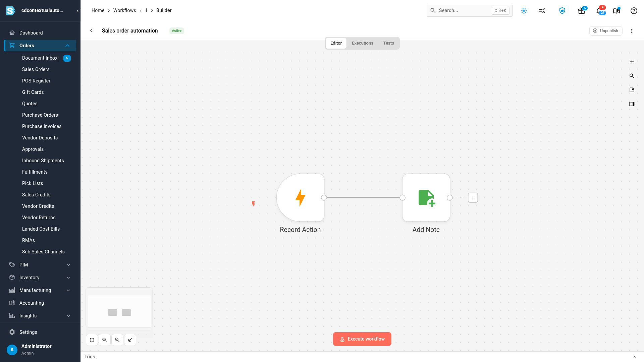Switch to the Tests tab
The image size is (644, 362).
click(x=388, y=43)
